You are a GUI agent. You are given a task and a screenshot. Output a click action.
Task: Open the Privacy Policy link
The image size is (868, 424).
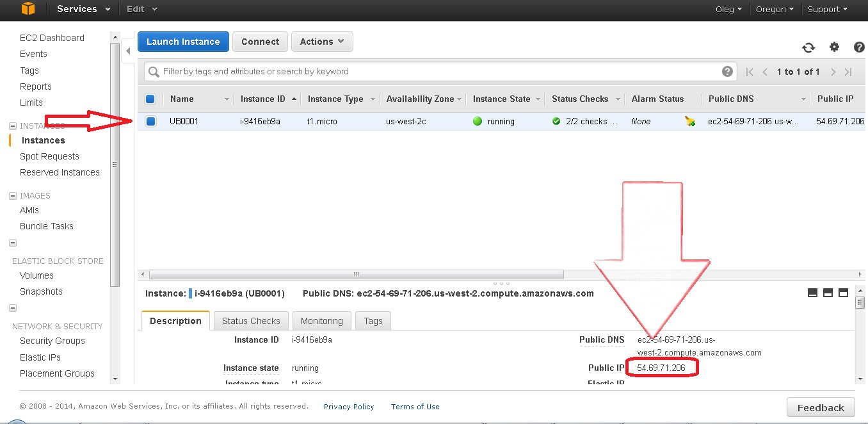point(349,407)
